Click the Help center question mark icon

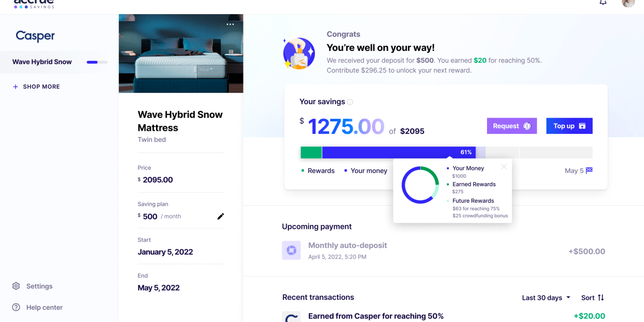[16, 307]
